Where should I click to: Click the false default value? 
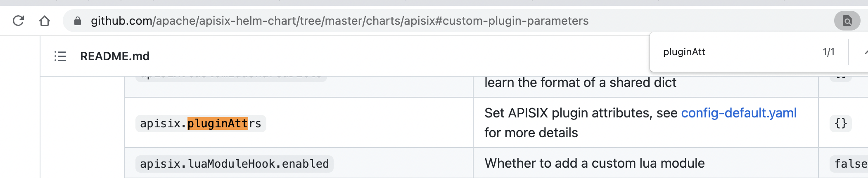click(850, 164)
